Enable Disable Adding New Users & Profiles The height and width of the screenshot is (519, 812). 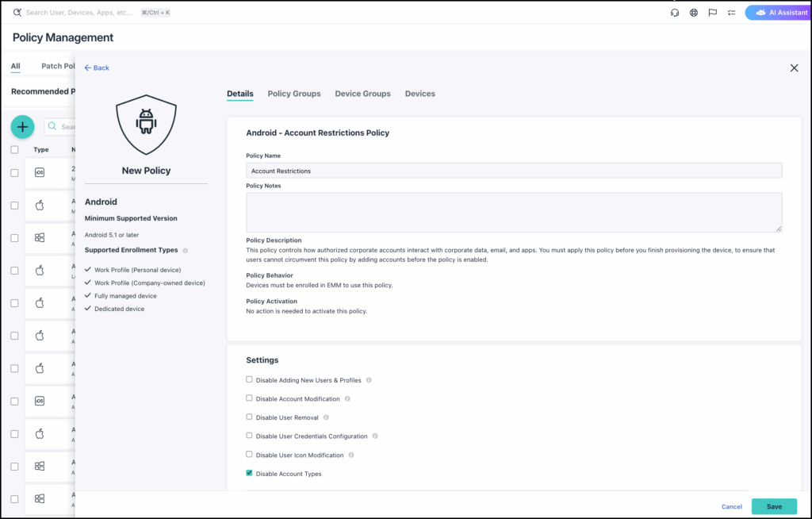(250, 379)
